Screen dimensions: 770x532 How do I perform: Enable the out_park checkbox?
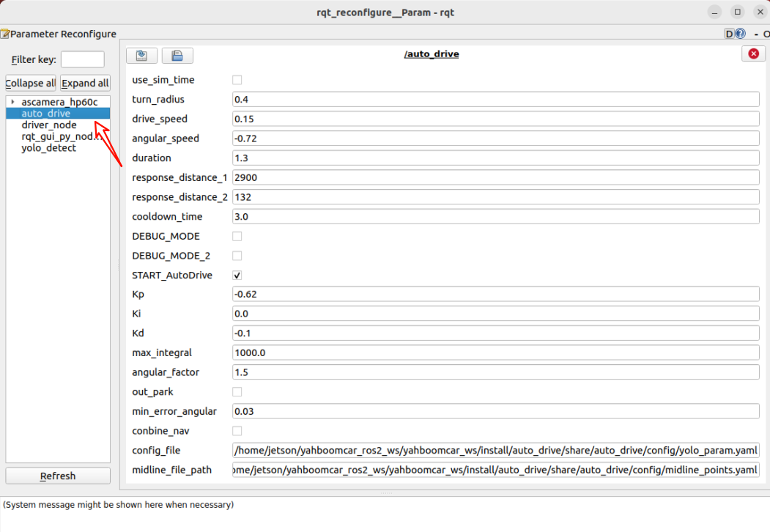237,392
